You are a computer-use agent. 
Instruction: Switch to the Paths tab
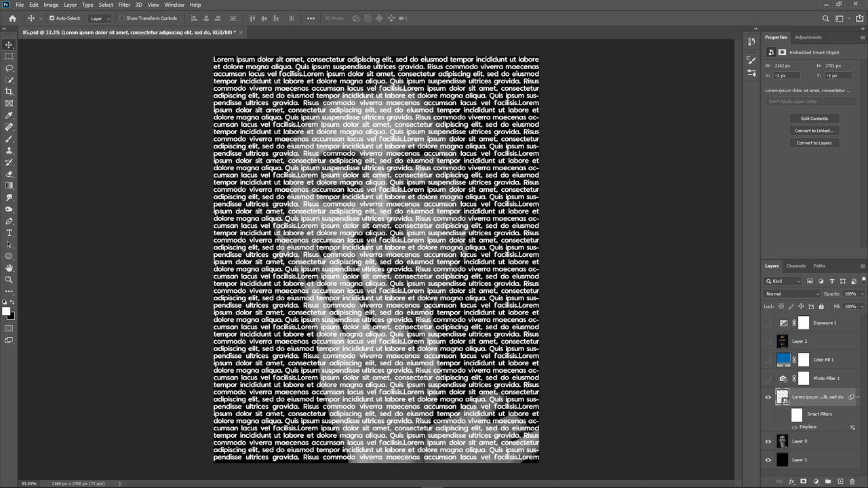(x=820, y=266)
